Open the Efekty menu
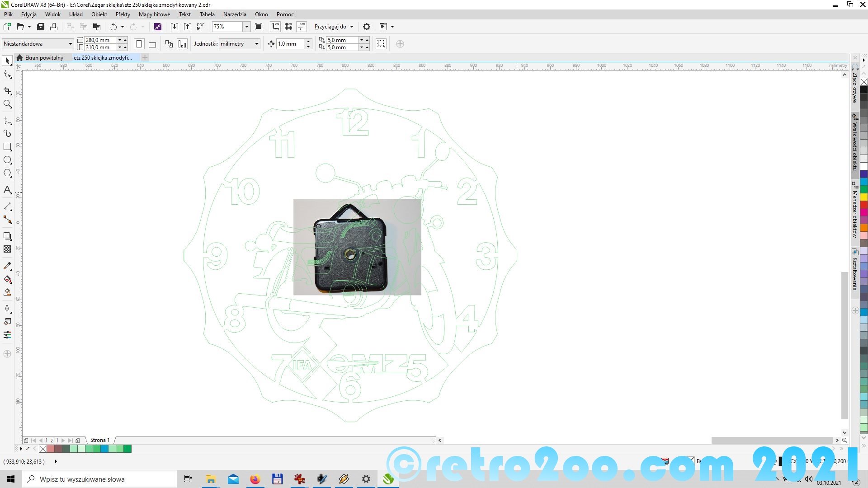The width and height of the screenshot is (868, 488). [x=123, y=14]
